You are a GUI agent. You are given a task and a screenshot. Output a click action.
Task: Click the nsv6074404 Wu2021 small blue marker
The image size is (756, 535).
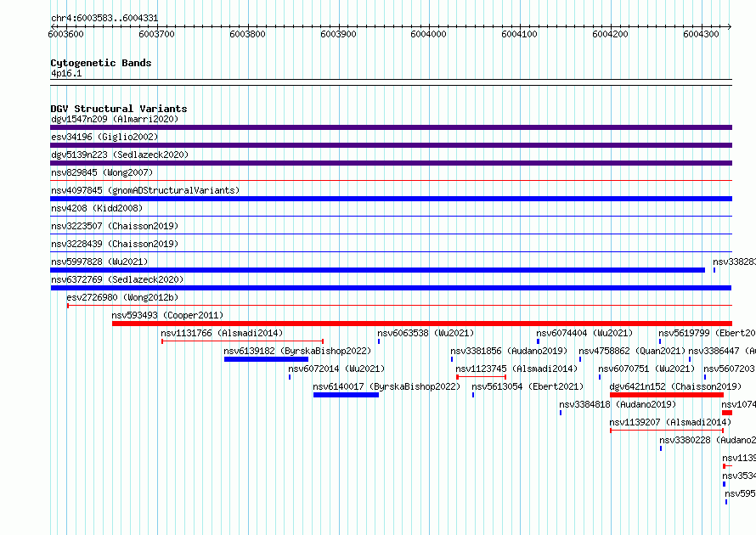[538, 341]
